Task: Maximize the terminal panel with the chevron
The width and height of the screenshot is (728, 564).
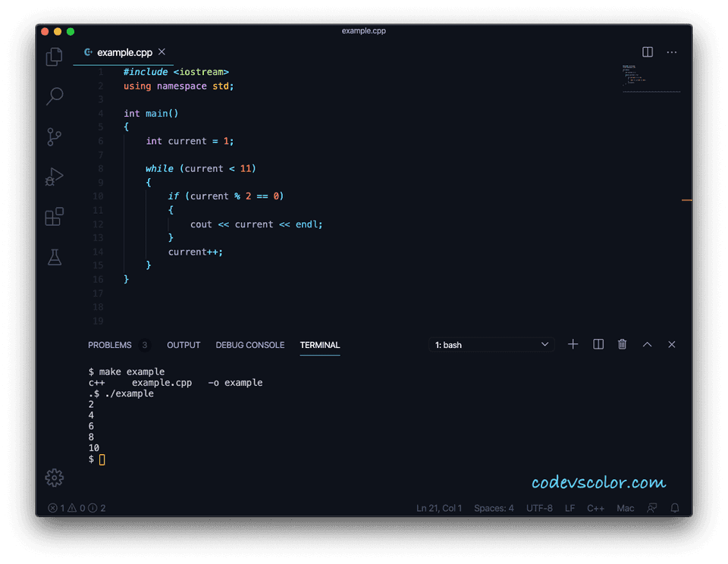Action: tap(647, 344)
